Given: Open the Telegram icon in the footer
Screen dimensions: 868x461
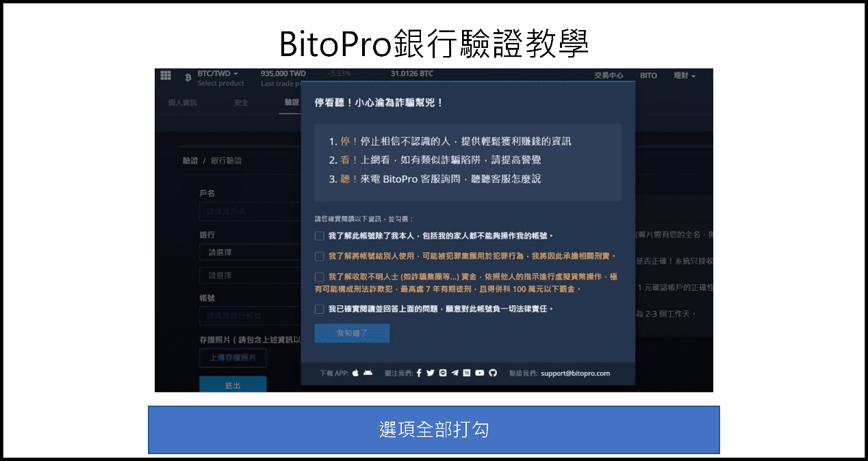Looking at the screenshot, I should (455, 371).
